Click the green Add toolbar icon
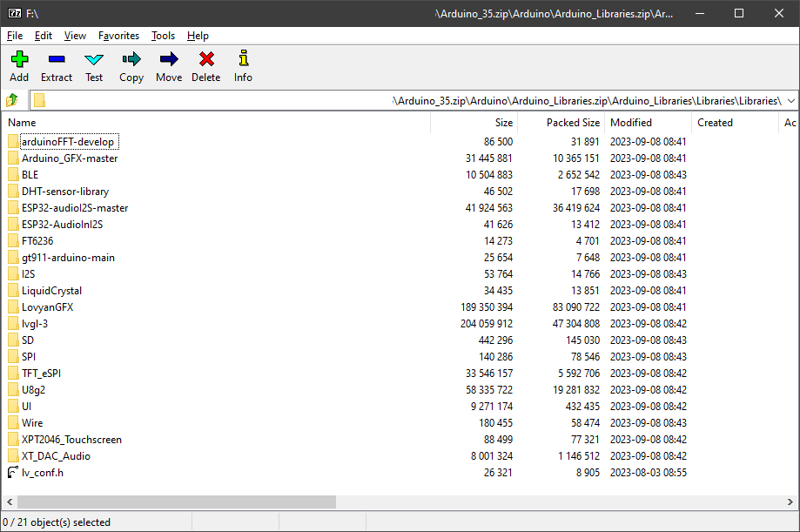 [19, 59]
